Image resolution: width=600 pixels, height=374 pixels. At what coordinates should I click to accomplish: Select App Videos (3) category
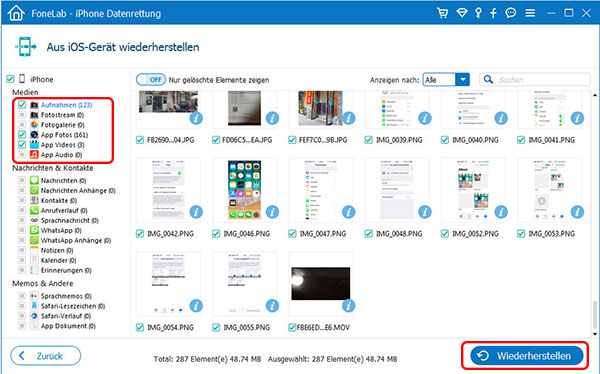click(62, 145)
